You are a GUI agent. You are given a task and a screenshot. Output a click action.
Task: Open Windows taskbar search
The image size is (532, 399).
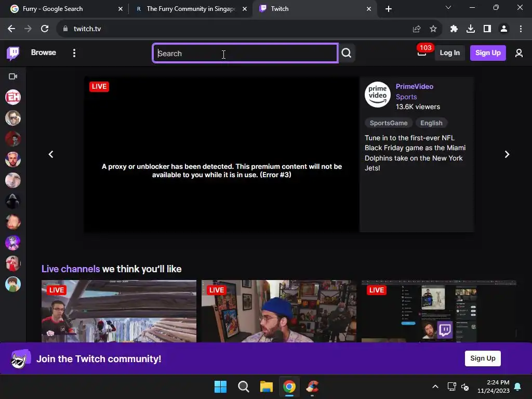pos(243,387)
